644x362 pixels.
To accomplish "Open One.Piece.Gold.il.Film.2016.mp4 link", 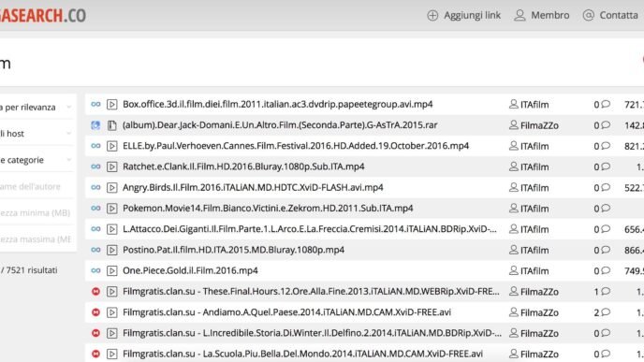I will coord(190,270).
